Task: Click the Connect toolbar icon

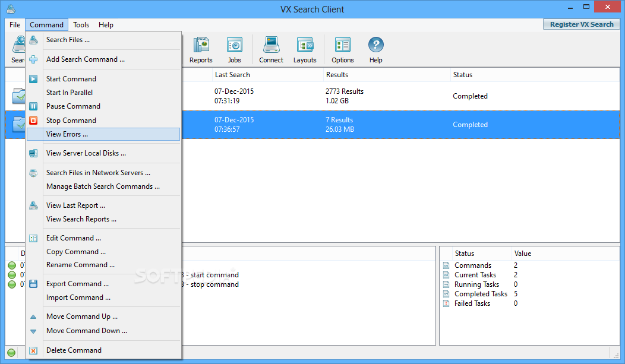Action: pos(271,50)
